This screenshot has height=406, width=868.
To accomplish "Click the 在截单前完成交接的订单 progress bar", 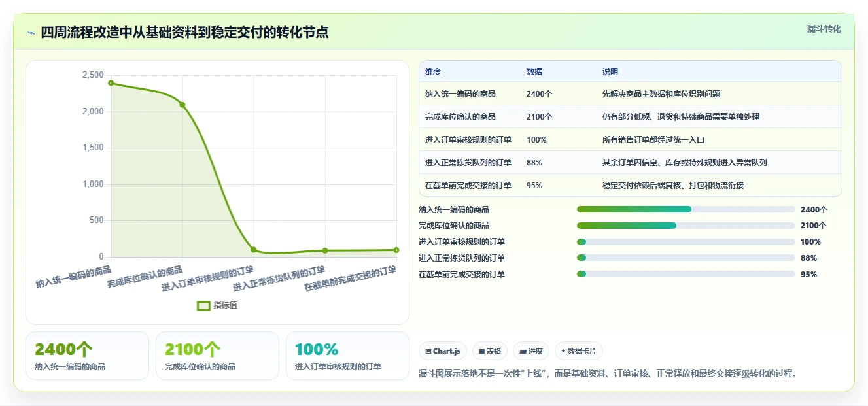I will [x=686, y=274].
